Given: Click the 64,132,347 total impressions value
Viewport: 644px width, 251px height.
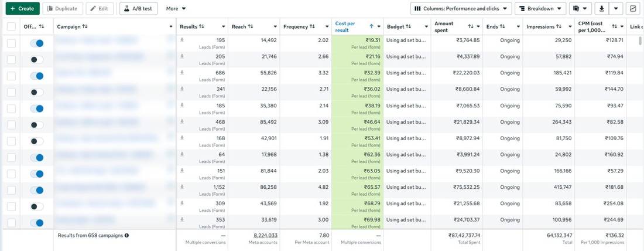Looking at the screenshot, I should tap(559, 235).
